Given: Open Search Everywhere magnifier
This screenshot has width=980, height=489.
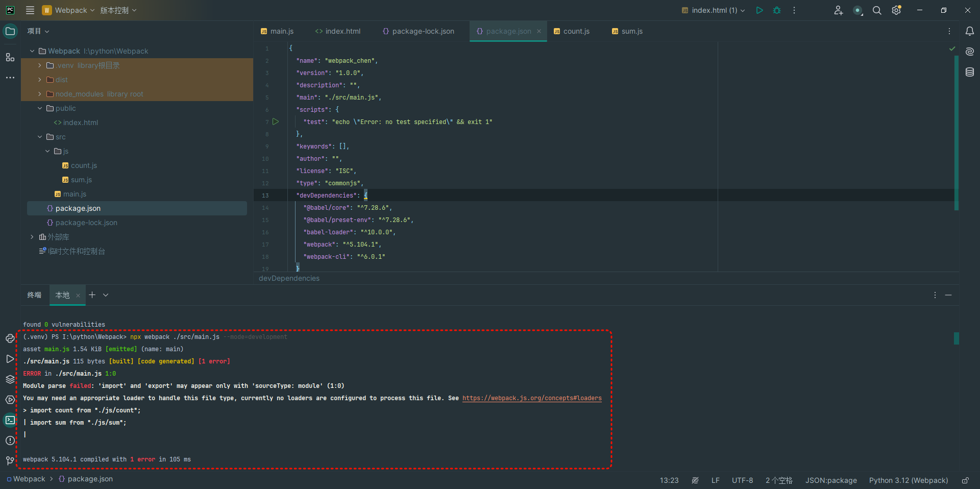Looking at the screenshot, I should pyautogui.click(x=877, y=10).
